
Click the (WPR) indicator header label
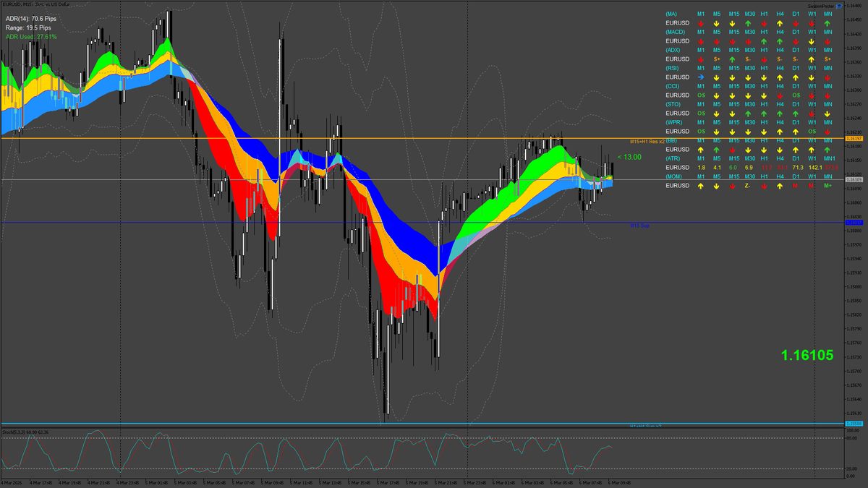pos(674,123)
